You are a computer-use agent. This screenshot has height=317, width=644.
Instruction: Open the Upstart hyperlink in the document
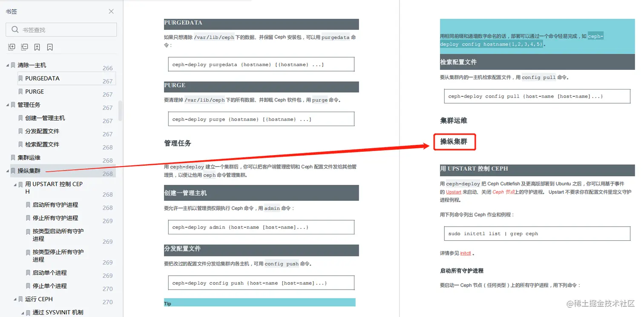point(454,193)
